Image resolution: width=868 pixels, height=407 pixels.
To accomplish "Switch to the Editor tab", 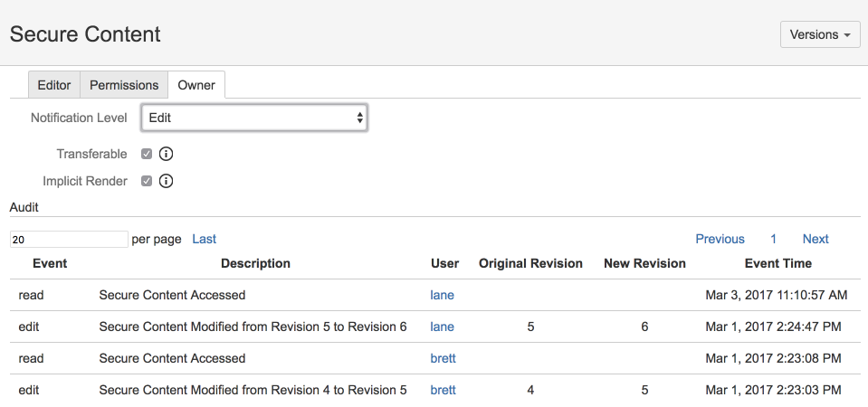I will (54, 85).
